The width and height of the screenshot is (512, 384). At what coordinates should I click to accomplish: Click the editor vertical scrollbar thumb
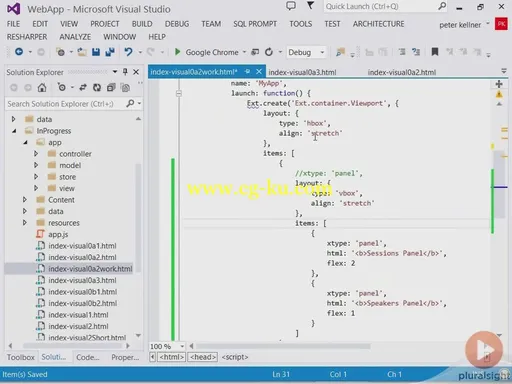[x=500, y=184]
